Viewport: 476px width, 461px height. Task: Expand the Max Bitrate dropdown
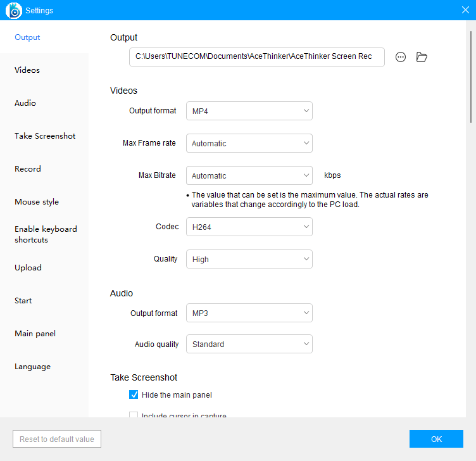[x=249, y=175]
